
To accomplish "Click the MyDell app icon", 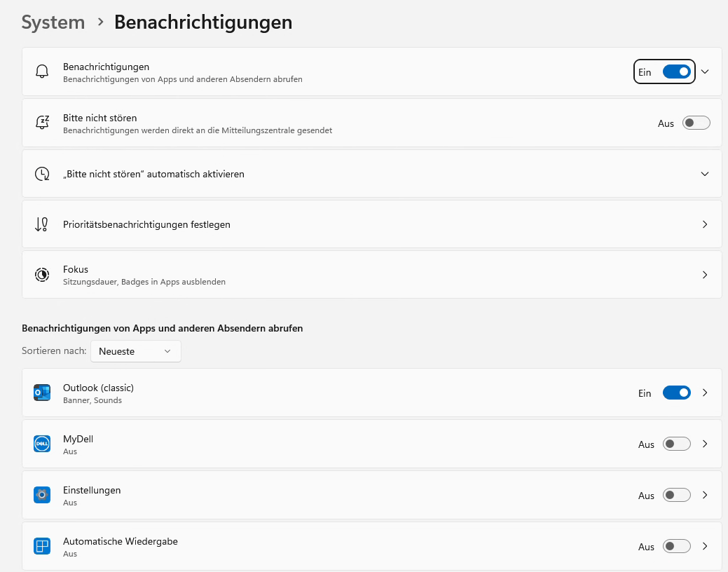I will [42, 444].
